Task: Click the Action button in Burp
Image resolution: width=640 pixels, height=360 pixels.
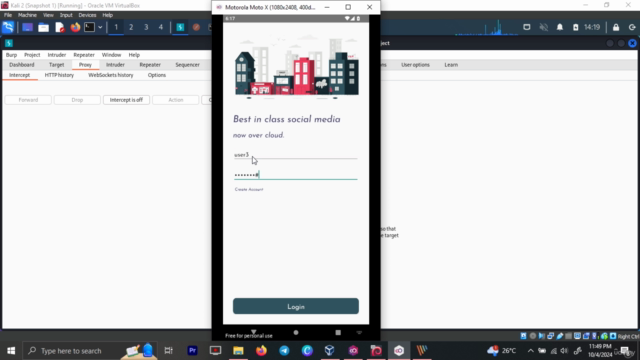Action: pyautogui.click(x=176, y=100)
